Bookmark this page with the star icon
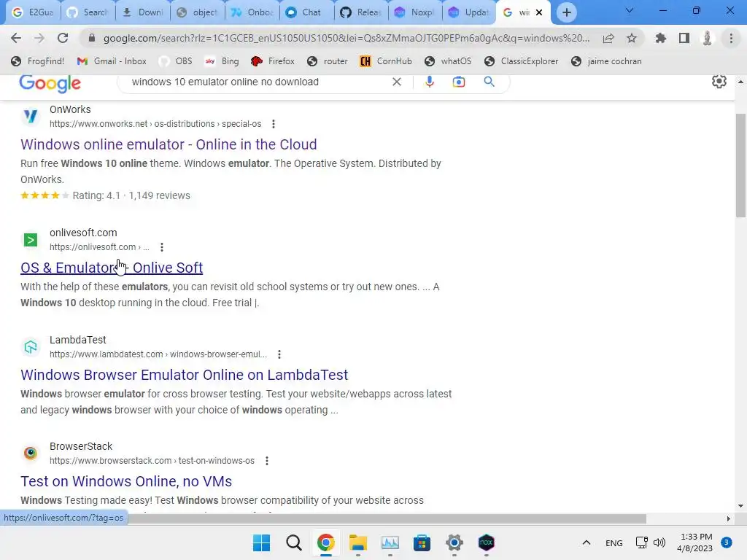The width and height of the screenshot is (747, 560). pos(632,38)
